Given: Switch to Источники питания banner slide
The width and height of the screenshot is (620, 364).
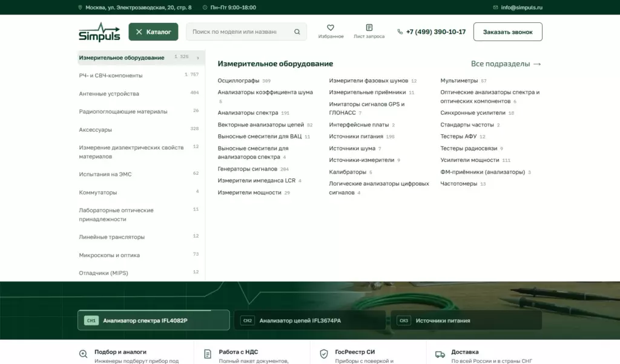Looking at the screenshot, I should click(466, 320).
